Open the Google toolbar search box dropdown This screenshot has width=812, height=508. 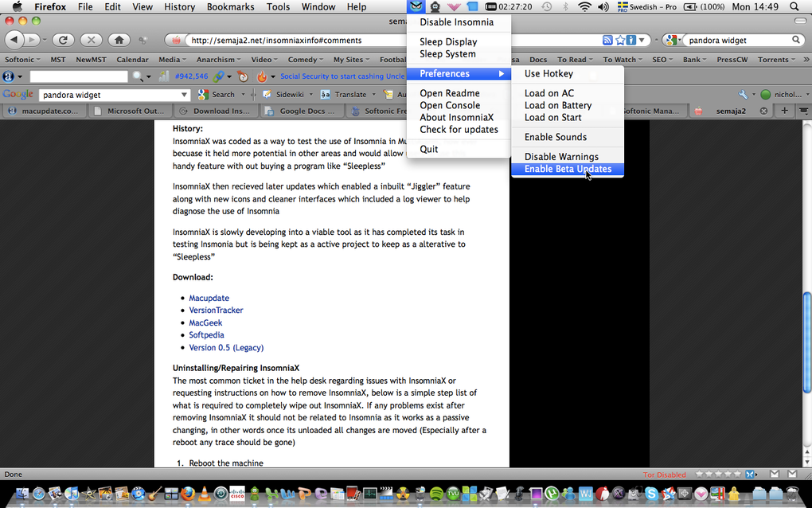tap(184, 96)
